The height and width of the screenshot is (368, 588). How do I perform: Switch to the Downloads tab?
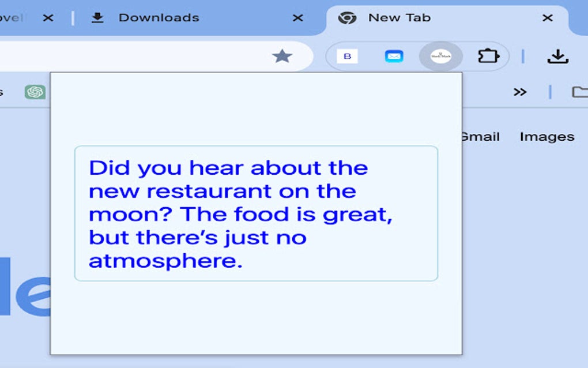[x=160, y=18]
